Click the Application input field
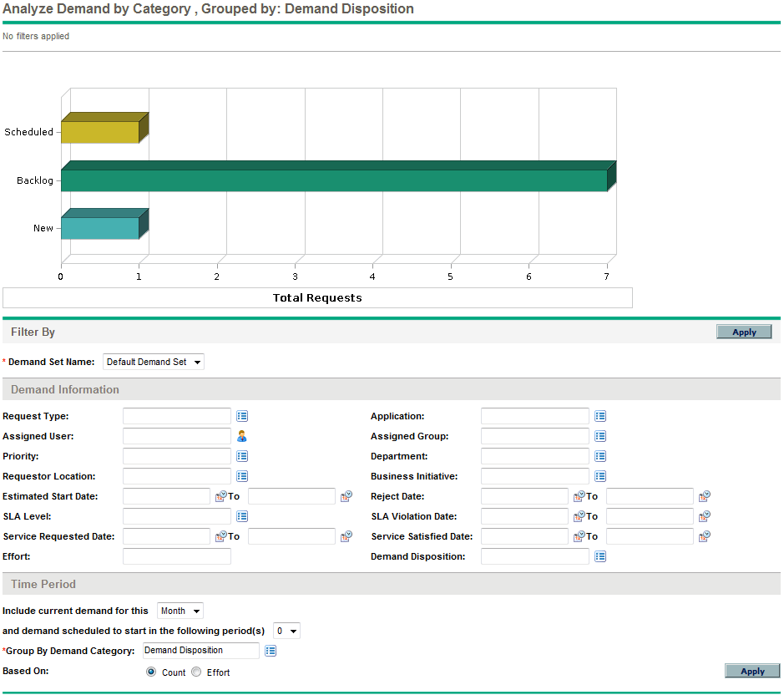 tap(535, 416)
